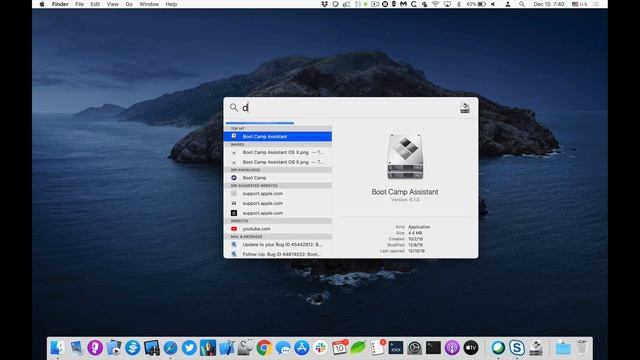Open the Xcode app in the Dock
The width and height of the screenshot is (640, 360).
click(227, 348)
